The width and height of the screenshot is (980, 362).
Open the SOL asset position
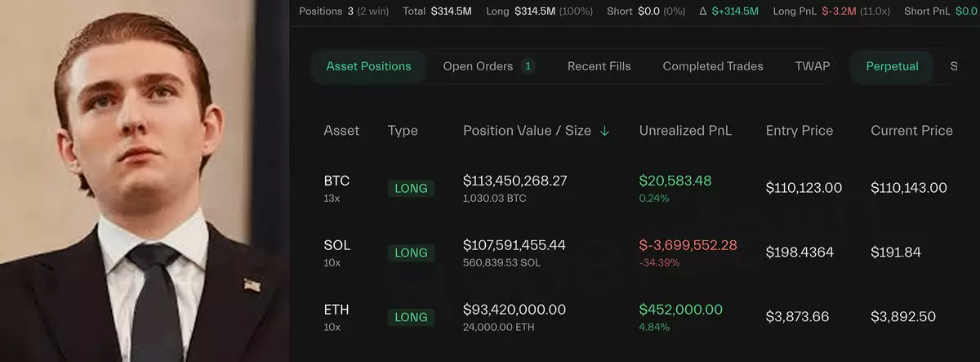pos(336,246)
